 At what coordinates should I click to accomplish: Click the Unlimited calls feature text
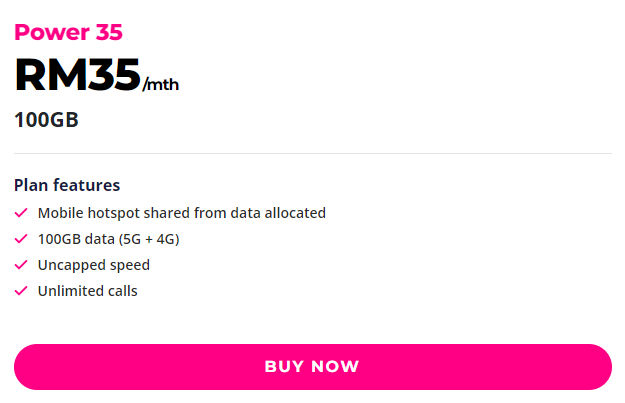pyautogui.click(x=88, y=291)
